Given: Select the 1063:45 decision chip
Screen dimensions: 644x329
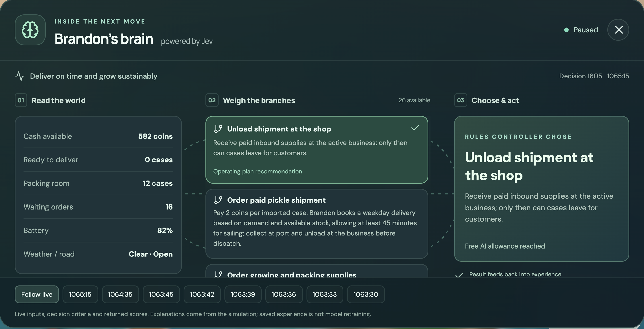Looking at the screenshot, I should click(161, 294).
